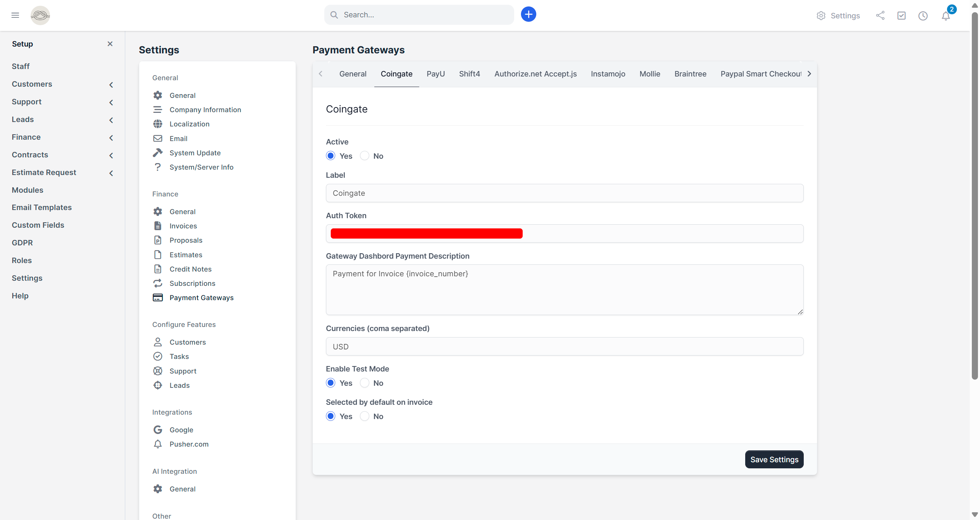Open the hamburger menu top left
Image resolution: width=980 pixels, height=520 pixels.
tap(15, 15)
